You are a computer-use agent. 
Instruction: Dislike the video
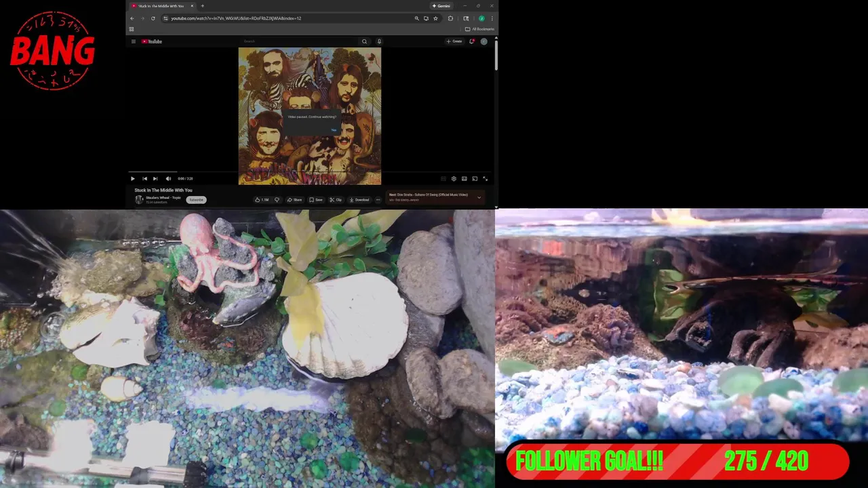point(277,200)
